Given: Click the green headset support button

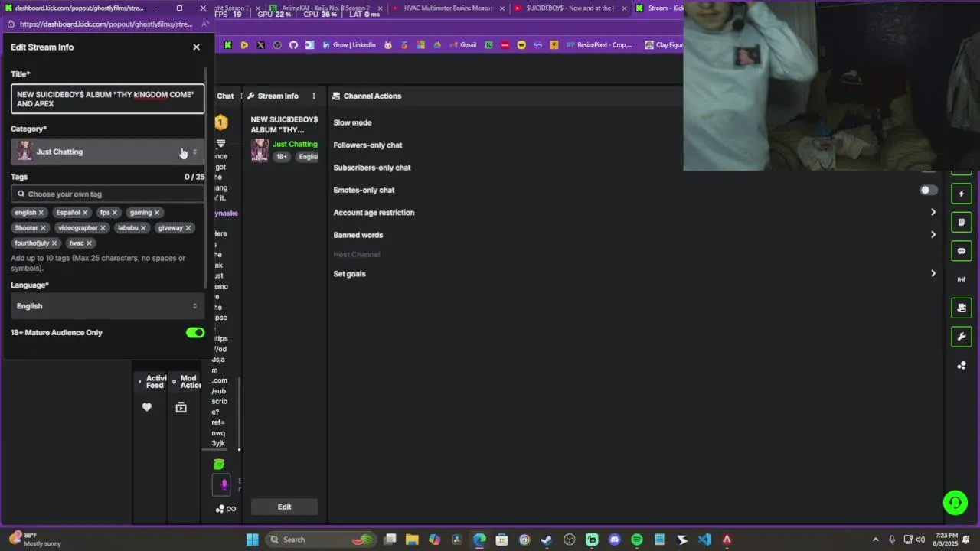Looking at the screenshot, I should click(955, 503).
